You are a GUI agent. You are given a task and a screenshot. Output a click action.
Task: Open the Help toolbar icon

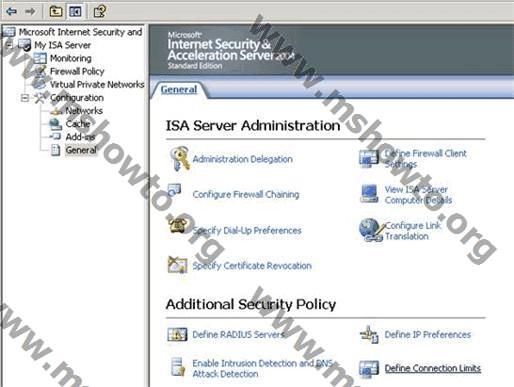[x=100, y=12]
